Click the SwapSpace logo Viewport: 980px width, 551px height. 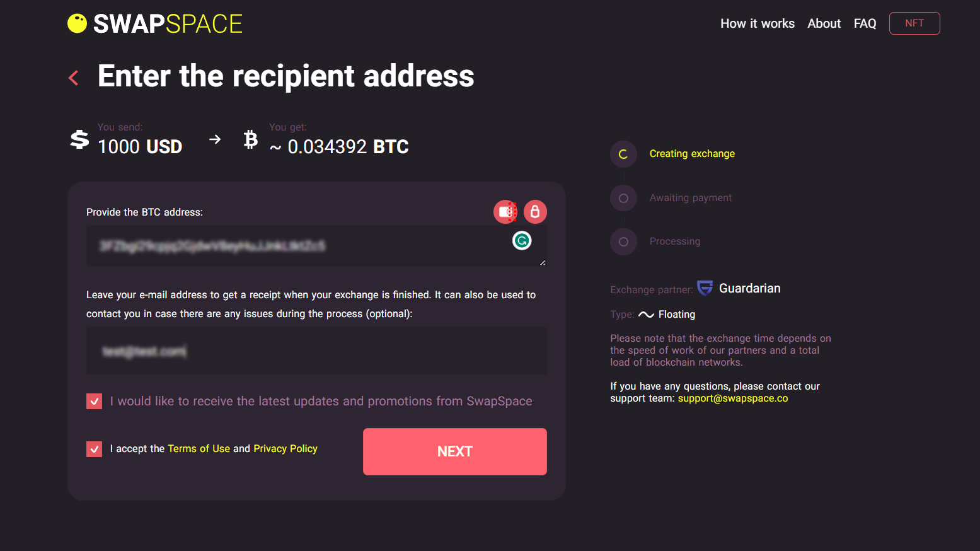154,24
